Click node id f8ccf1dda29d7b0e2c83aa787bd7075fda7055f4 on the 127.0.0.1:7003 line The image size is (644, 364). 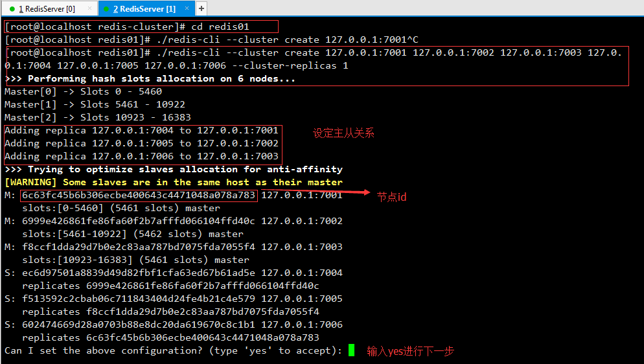pyautogui.click(x=139, y=247)
